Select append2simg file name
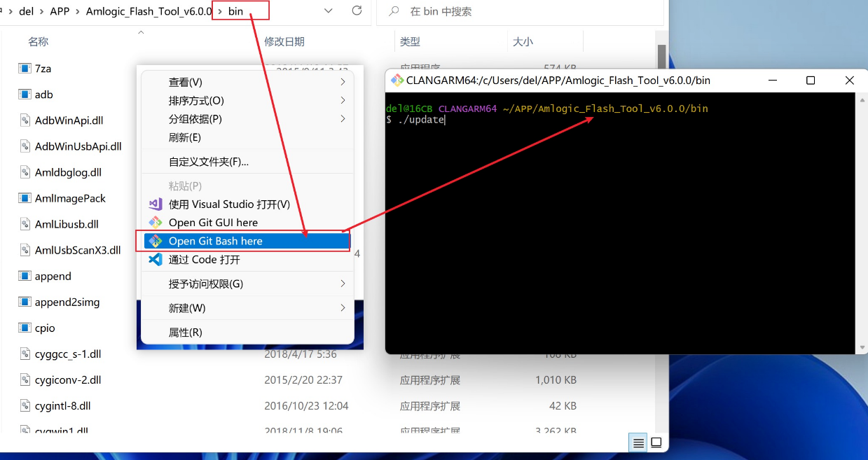868x460 pixels. 67,302
